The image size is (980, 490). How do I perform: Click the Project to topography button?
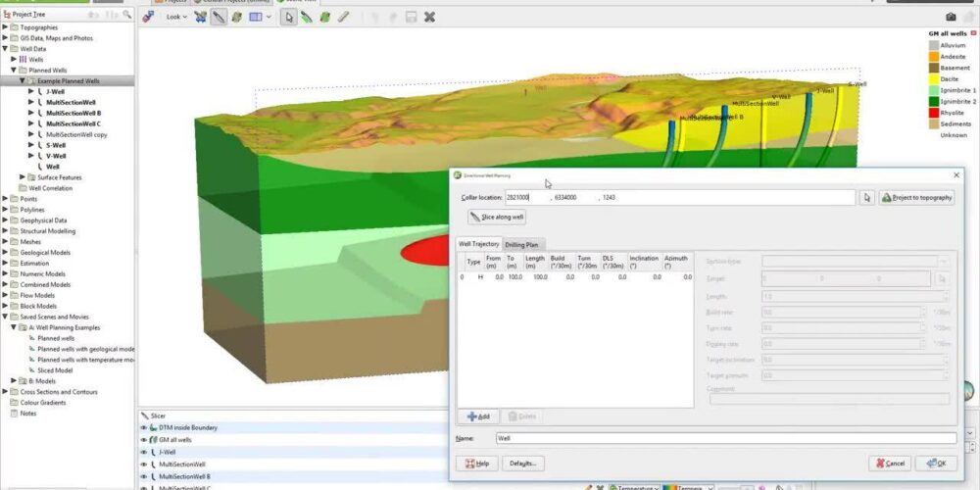(916, 198)
